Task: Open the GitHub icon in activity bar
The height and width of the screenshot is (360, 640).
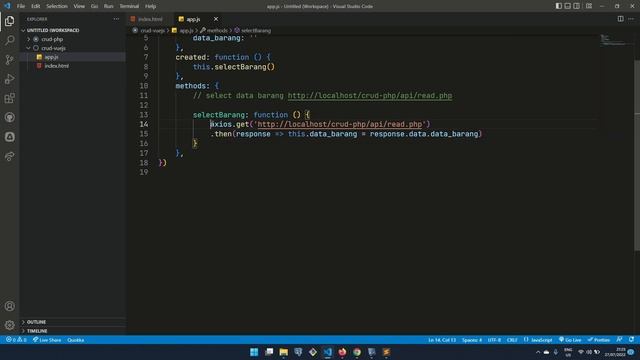Action: tap(9, 118)
